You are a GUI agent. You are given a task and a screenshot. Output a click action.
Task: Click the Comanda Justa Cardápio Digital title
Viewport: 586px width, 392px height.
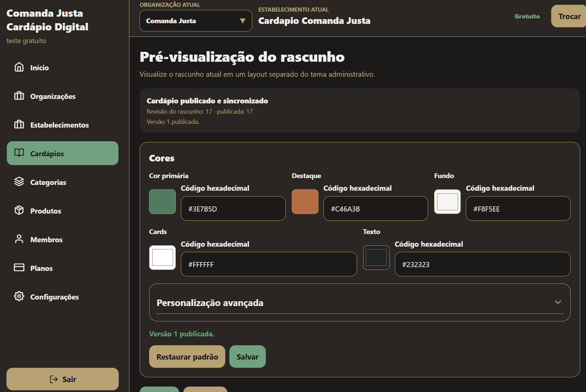(47, 20)
